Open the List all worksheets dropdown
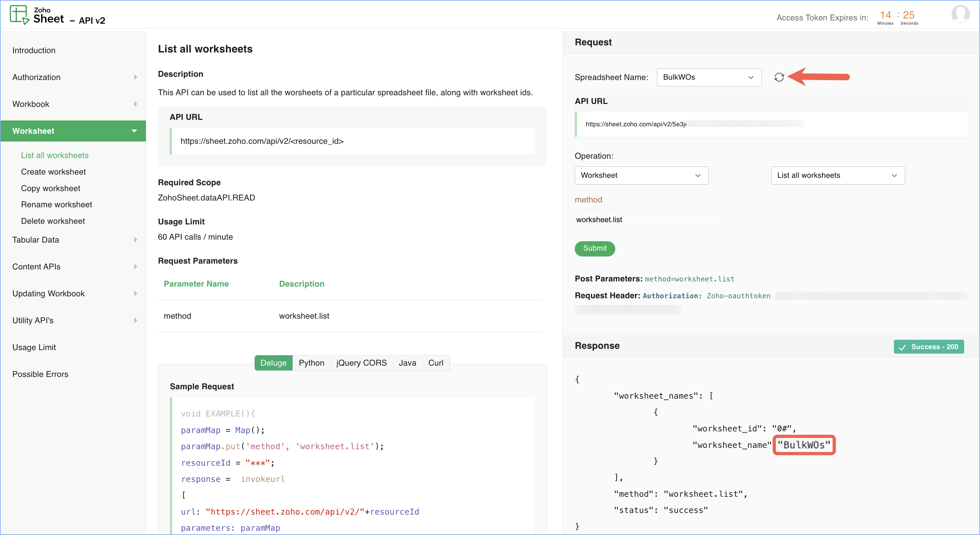The width and height of the screenshot is (980, 535). tap(837, 176)
